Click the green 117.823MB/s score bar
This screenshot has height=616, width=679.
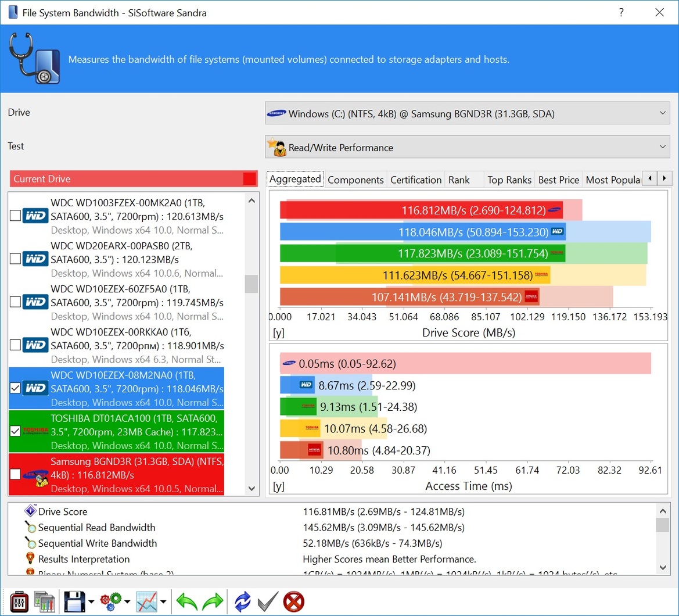pyautogui.click(x=423, y=253)
